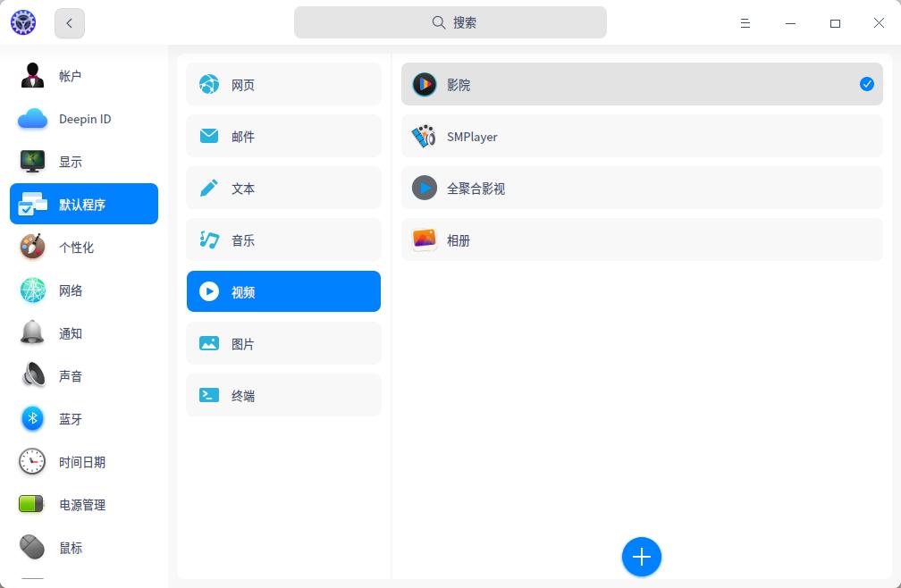Click the 搜索 search field
Viewport: 901px width, 588px height.
coord(450,22)
